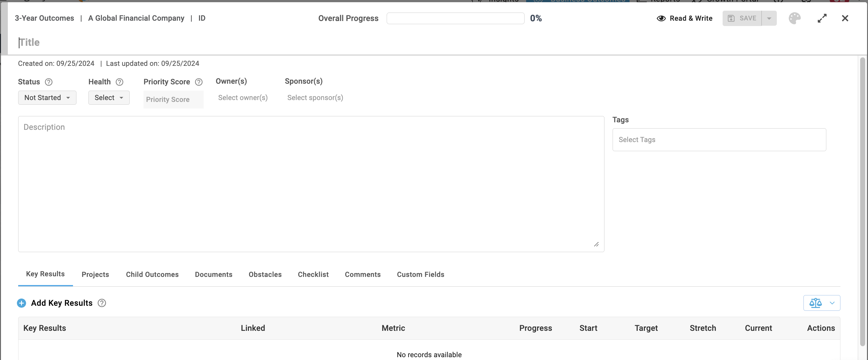Switch to the Comments tab

363,274
